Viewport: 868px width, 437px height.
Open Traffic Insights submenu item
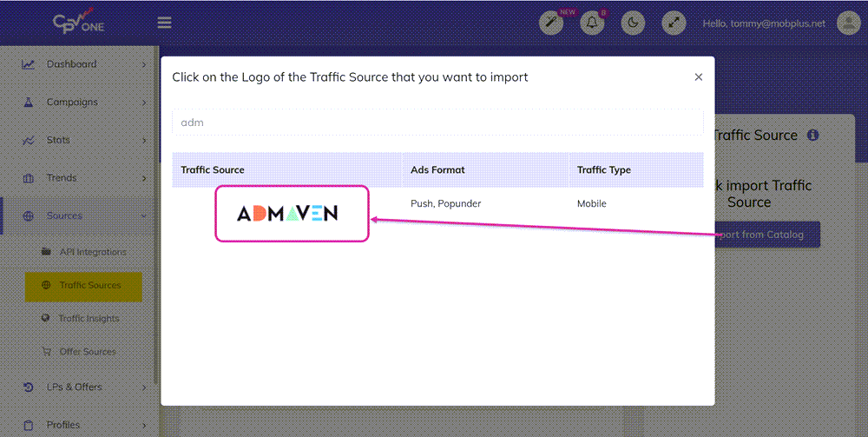[x=89, y=319]
